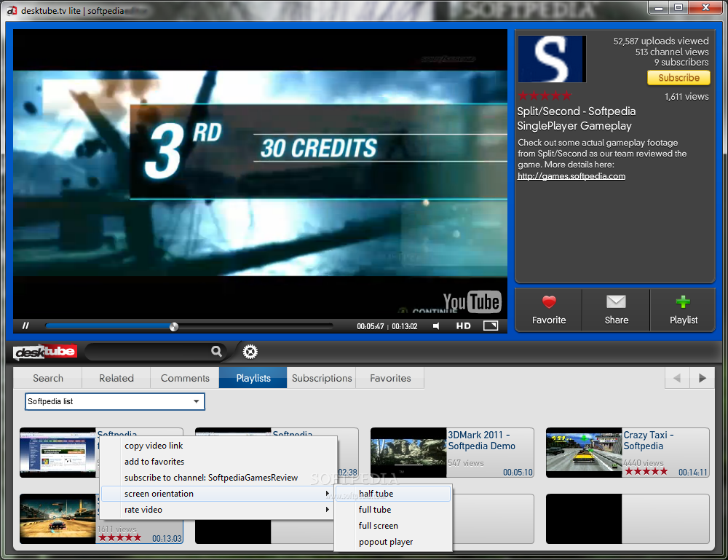Image resolution: width=728 pixels, height=560 pixels.
Task: Click the first playlist website screenshot thumbnail
Action: pos(58,453)
